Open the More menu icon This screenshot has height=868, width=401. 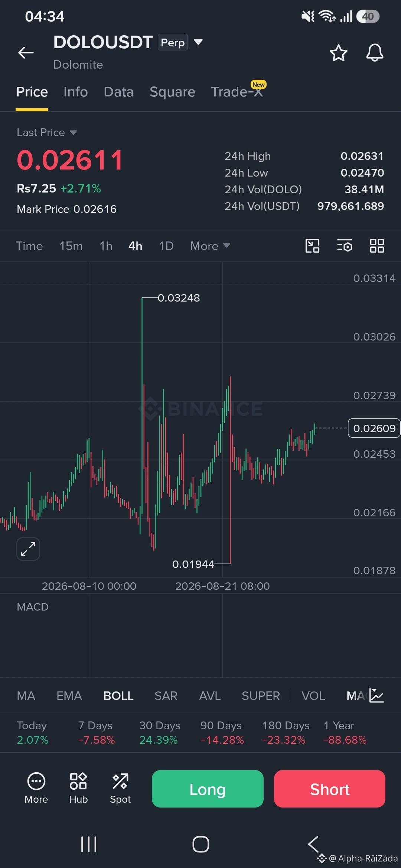click(36, 788)
